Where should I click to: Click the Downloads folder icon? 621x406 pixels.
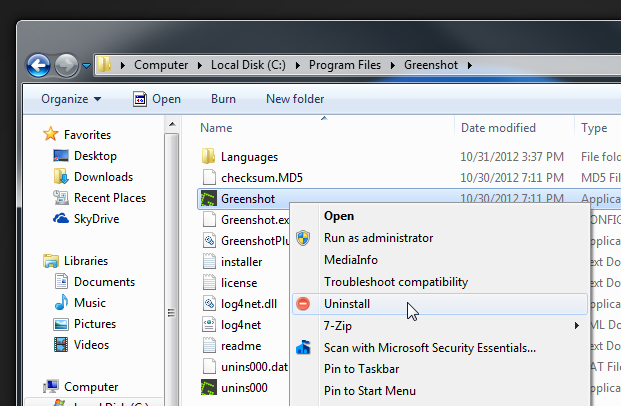[x=61, y=177]
